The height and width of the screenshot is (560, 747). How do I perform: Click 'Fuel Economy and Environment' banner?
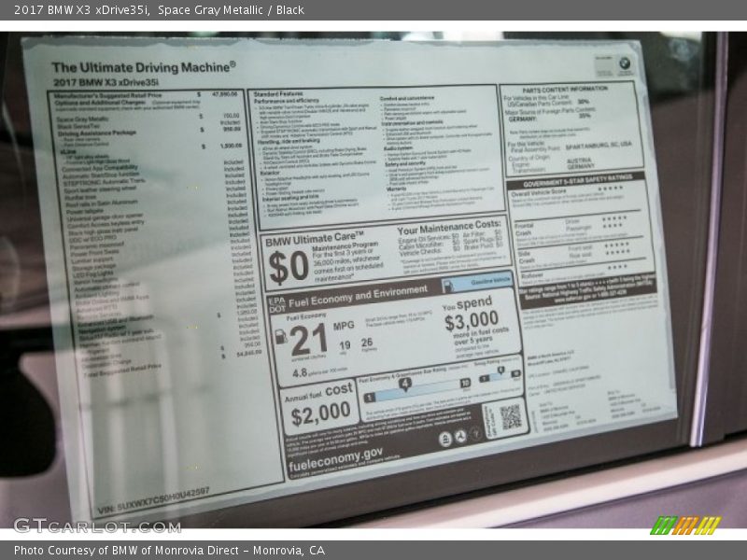pos(358,296)
